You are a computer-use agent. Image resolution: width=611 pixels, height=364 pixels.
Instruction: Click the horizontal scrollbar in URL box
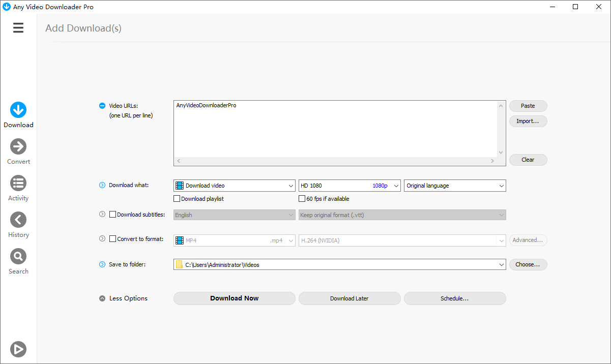(x=335, y=161)
